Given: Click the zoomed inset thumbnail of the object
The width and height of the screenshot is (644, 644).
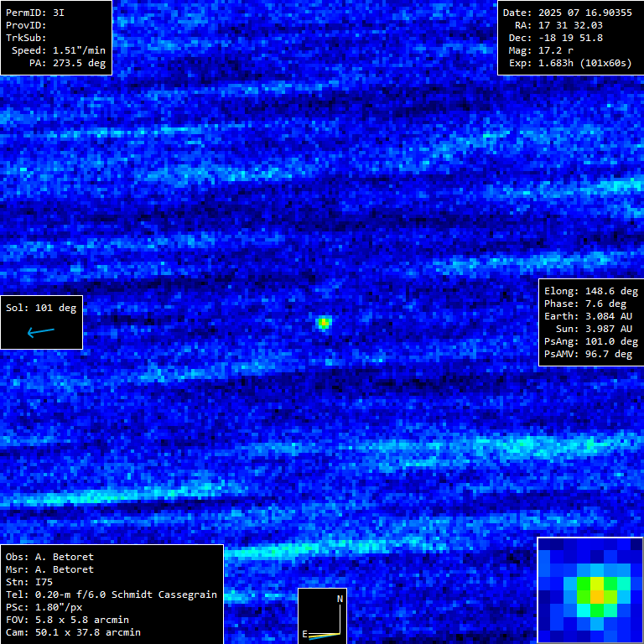Looking at the screenshot, I should 590,590.
